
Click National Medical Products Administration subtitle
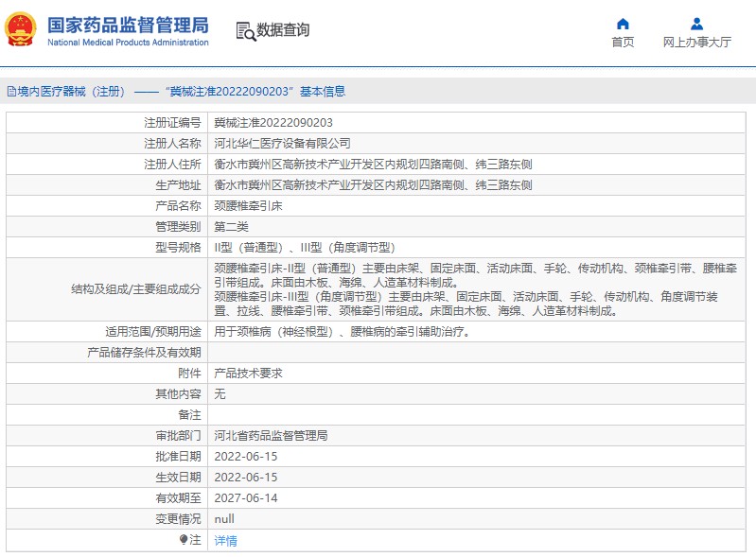[128, 43]
